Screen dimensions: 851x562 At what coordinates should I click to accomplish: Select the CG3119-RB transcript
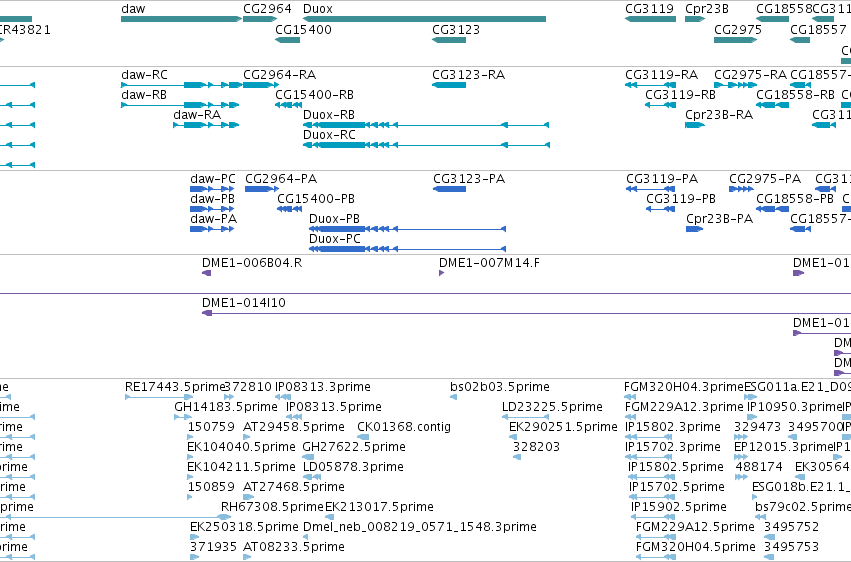pos(661,105)
